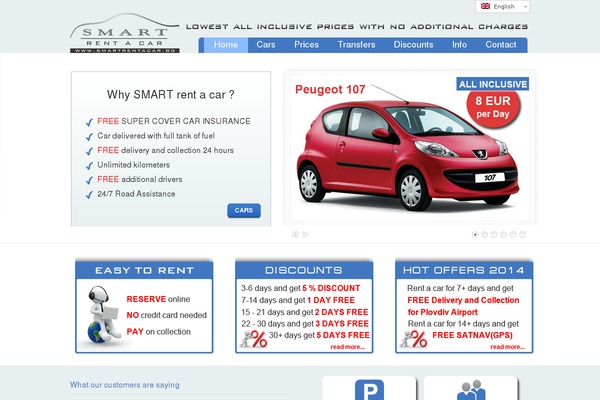600x400 pixels.
Task: Click 24/7 Road Assistance line
Action: coord(136,194)
